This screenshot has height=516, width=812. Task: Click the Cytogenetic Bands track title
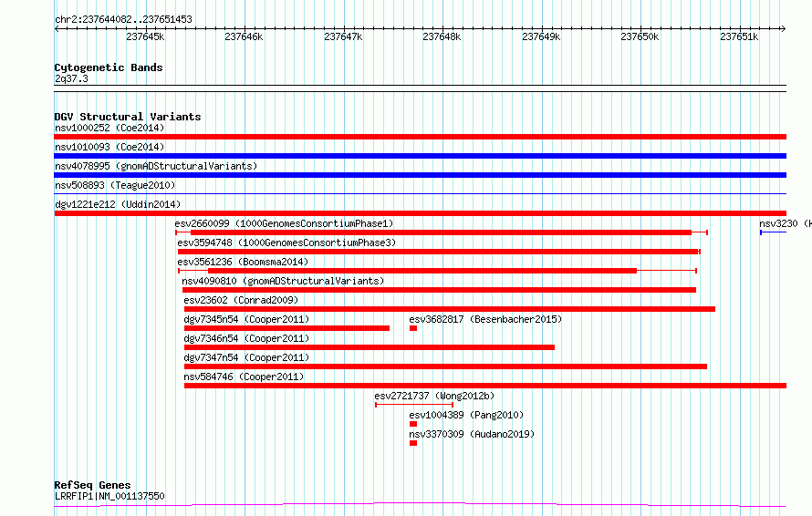coord(109,67)
